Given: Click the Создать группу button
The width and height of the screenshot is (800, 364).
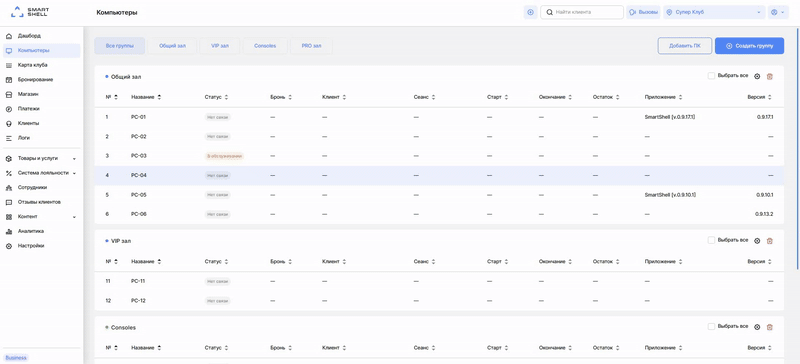Looking at the screenshot, I should [x=749, y=46].
